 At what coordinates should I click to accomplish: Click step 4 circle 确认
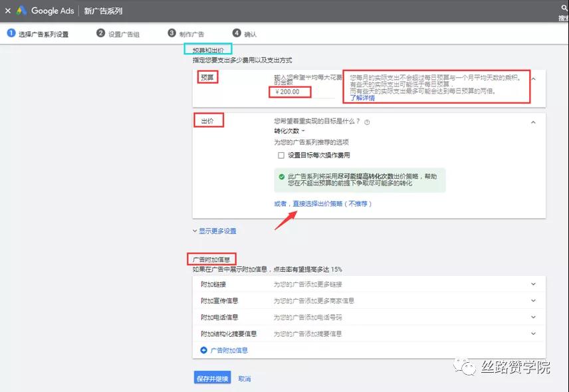point(237,33)
